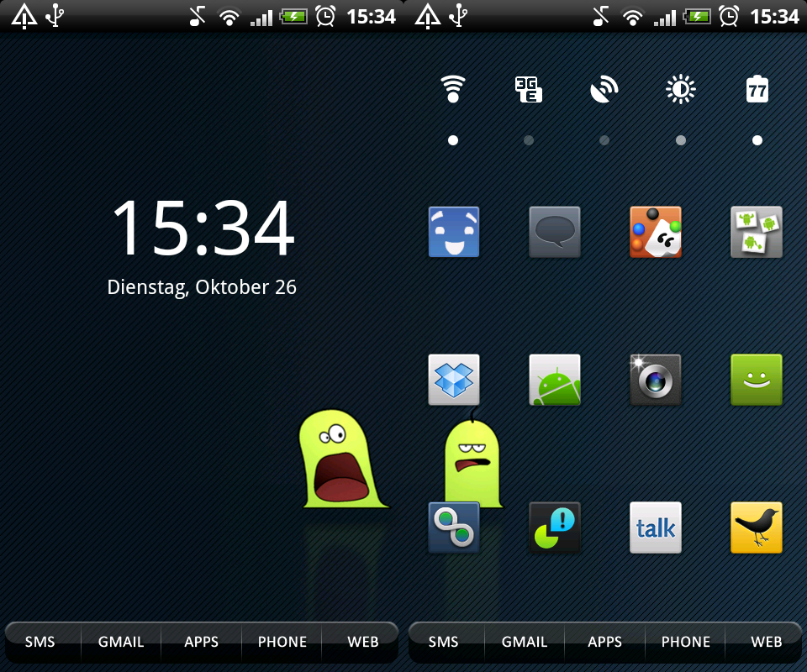Screen dimensions: 807x672
Task: Open the green smiley messaging app
Action: pos(757,380)
